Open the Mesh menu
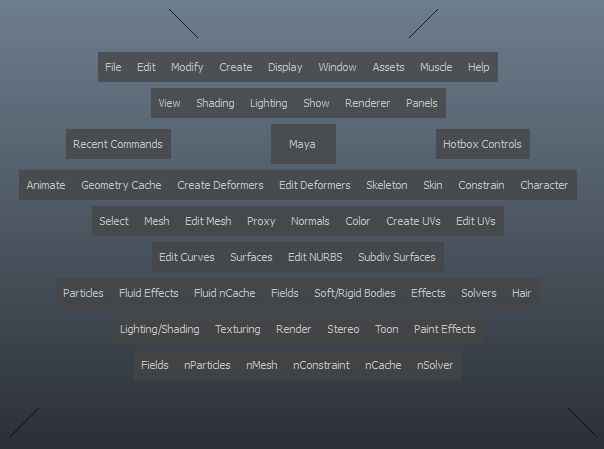604x449 pixels. (157, 221)
